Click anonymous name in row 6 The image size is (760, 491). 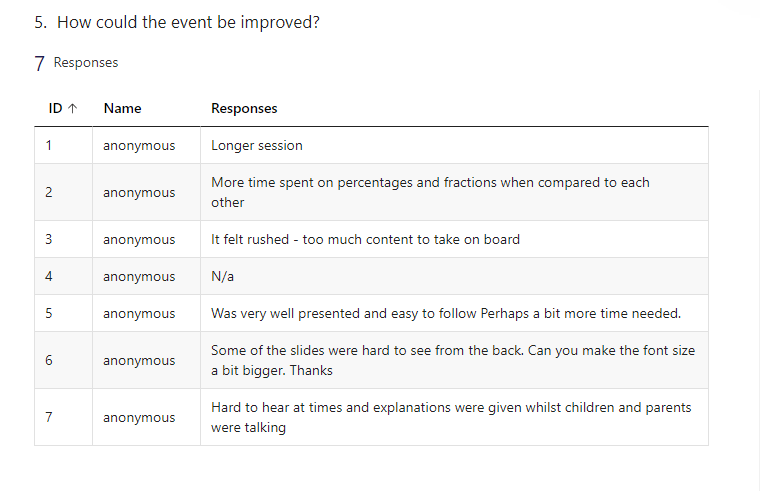coord(139,361)
